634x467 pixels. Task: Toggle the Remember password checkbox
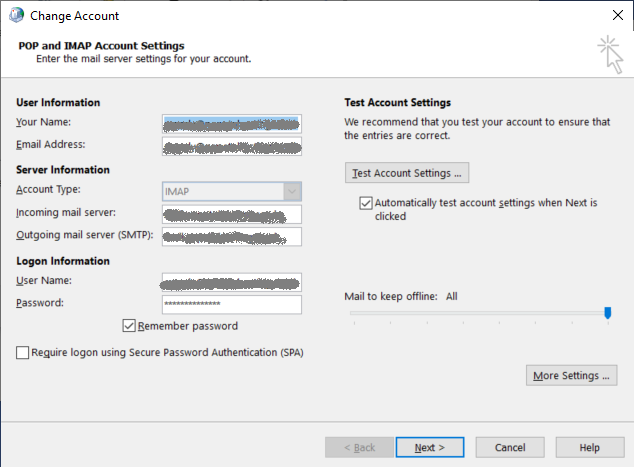click(x=129, y=326)
